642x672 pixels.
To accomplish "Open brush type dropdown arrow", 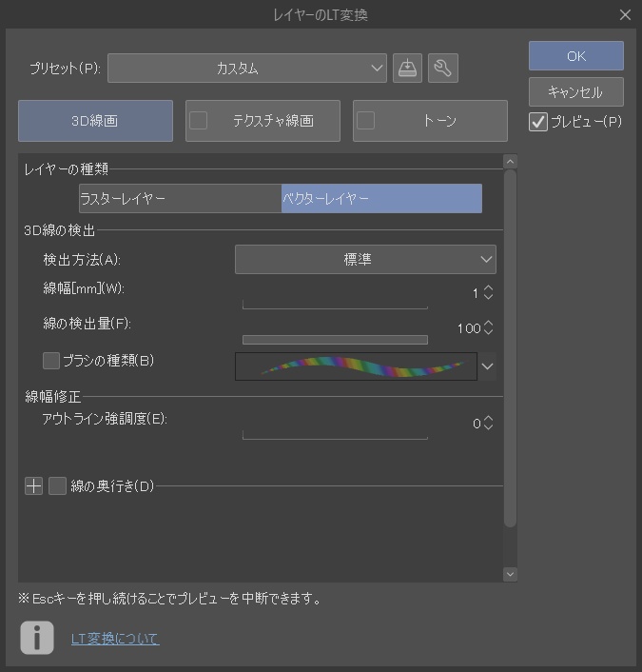I will click(x=487, y=366).
